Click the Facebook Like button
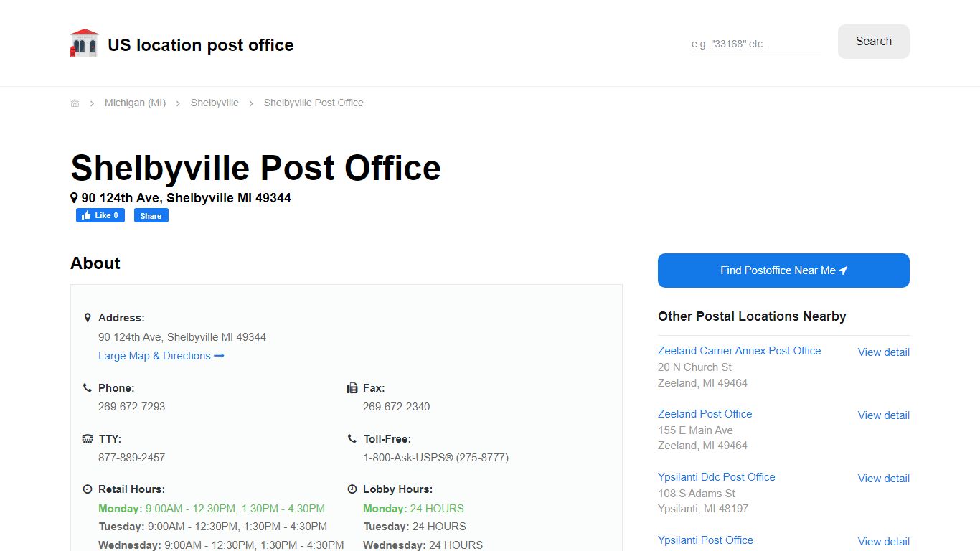 pos(100,215)
